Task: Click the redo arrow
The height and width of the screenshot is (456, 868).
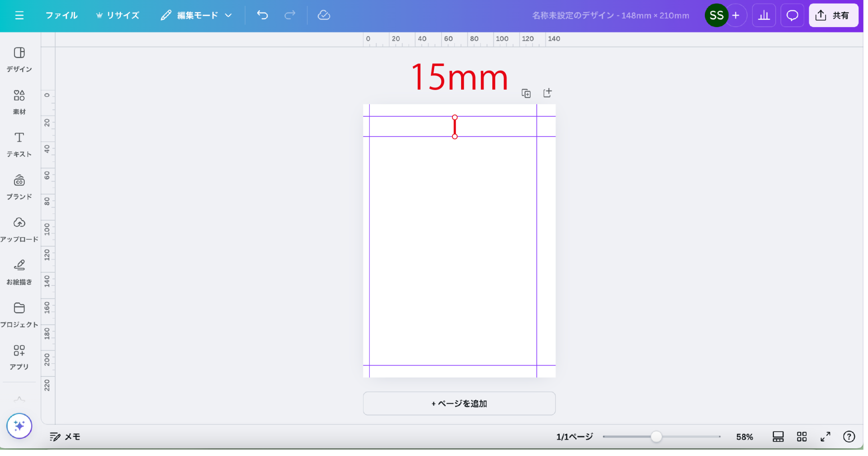Action: click(x=290, y=15)
